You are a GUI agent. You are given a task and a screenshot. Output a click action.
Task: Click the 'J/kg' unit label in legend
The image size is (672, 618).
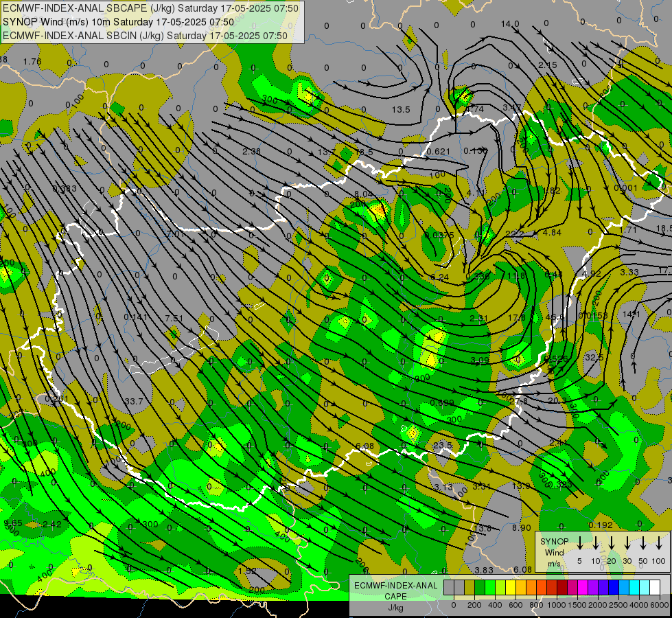point(395,608)
